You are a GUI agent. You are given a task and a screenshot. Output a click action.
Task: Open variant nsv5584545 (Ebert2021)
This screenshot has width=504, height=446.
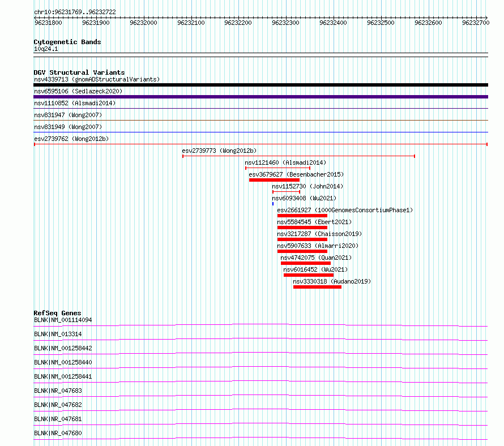point(314,222)
